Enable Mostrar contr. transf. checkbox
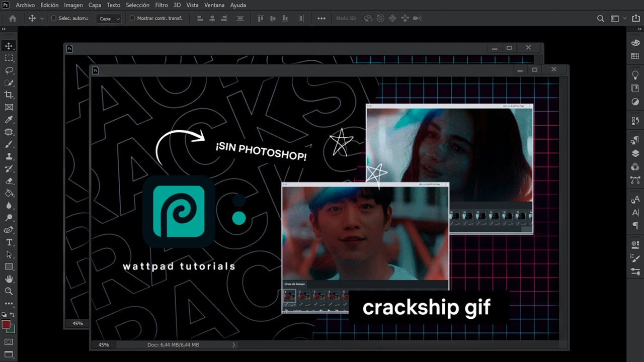 132,18
